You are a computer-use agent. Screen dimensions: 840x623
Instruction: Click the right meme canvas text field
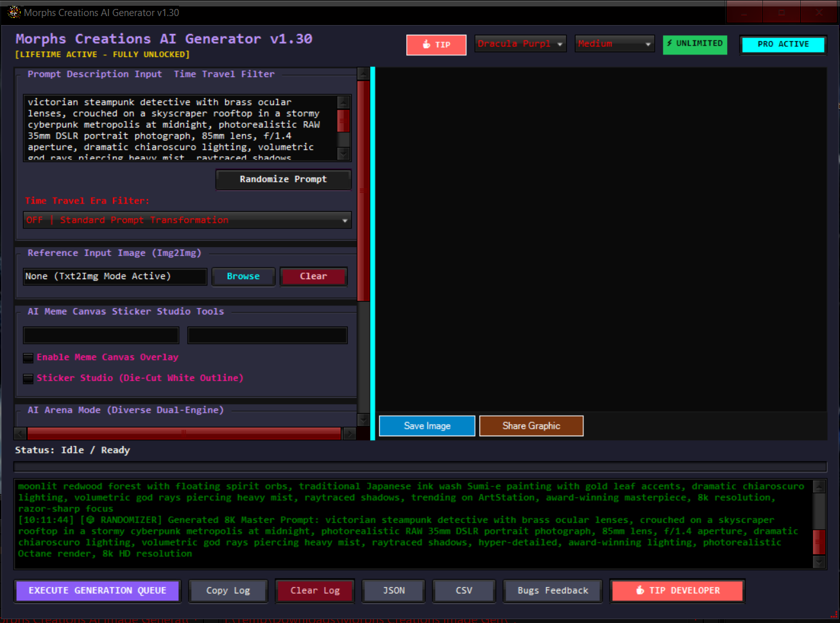pyautogui.click(x=267, y=335)
